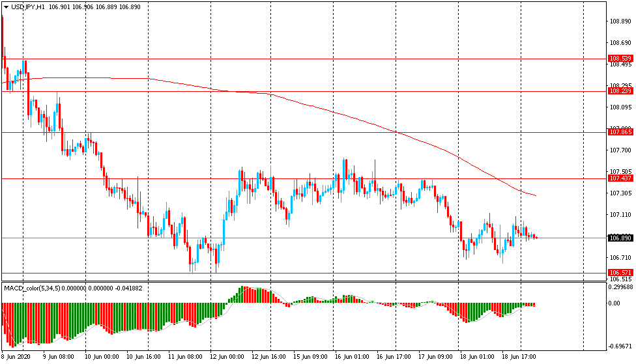Click the MACD value readout -0.041882
Screen dimensions: 636x364
(x=129, y=288)
